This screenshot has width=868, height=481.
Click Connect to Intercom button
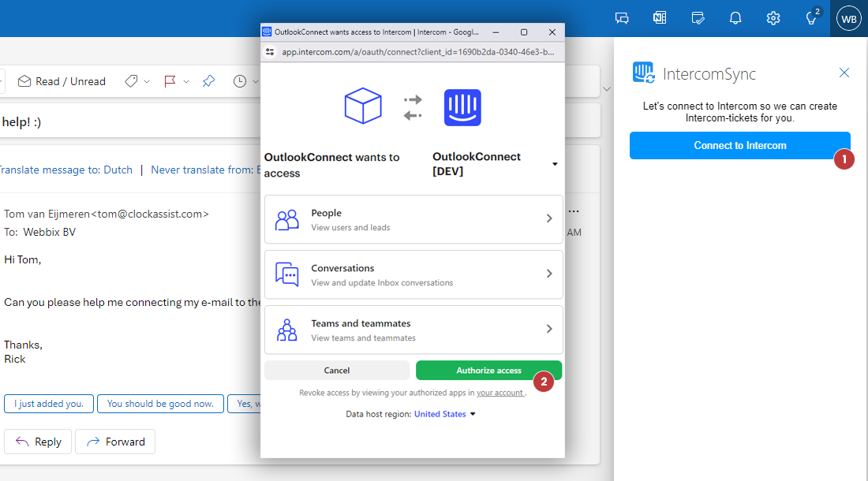click(739, 145)
